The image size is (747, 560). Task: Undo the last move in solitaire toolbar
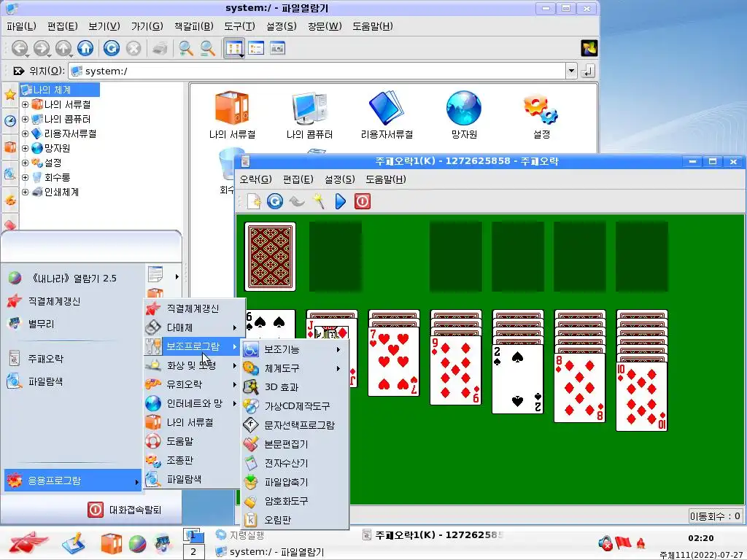coord(296,201)
